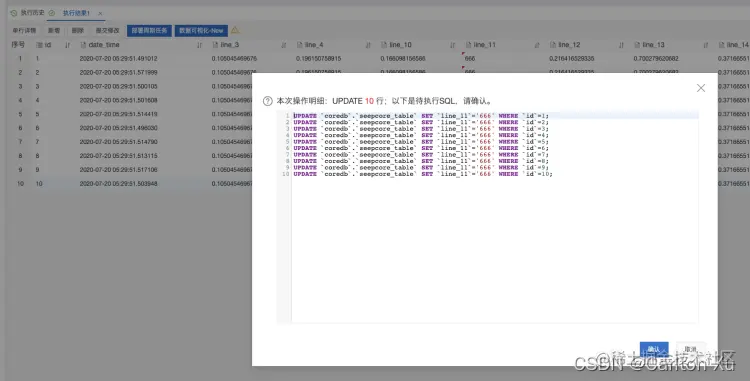
Task: Click cell 2020-07-20 05:29:51.514419
Action: (x=119, y=114)
